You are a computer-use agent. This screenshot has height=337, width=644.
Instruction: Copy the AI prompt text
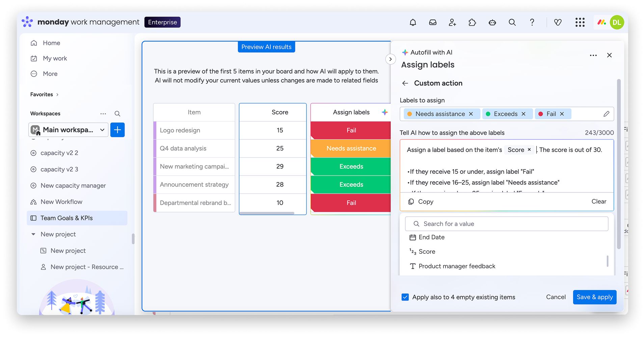point(421,202)
